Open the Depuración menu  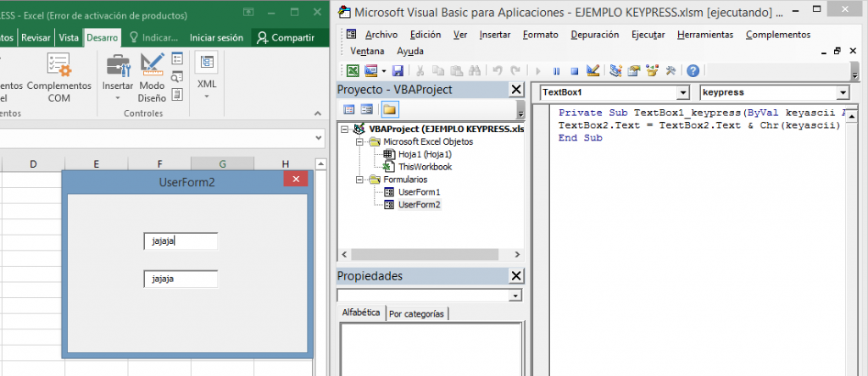(x=595, y=34)
